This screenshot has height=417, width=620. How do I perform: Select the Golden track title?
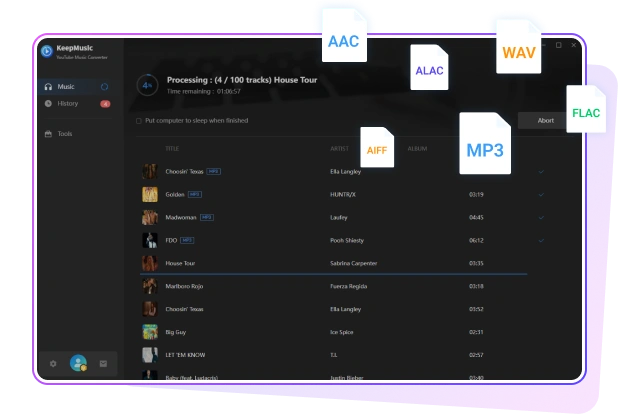[175, 194]
